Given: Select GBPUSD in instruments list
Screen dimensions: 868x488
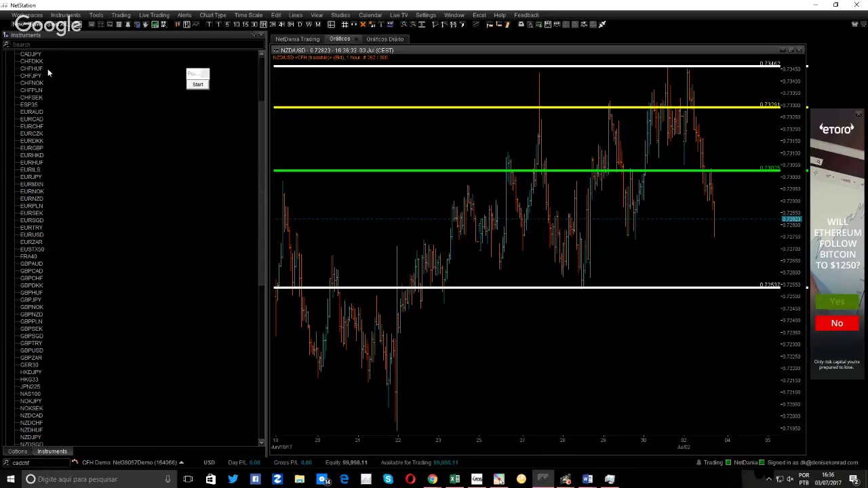Looking at the screenshot, I should [x=31, y=350].
